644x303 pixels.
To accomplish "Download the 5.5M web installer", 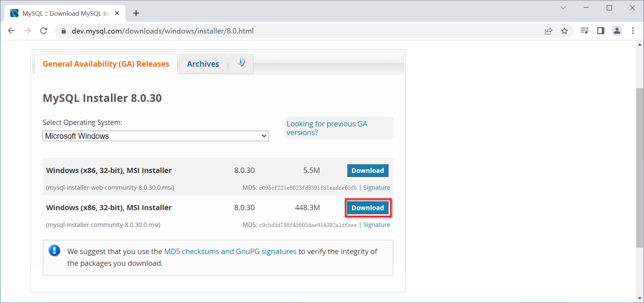I will pos(368,171).
